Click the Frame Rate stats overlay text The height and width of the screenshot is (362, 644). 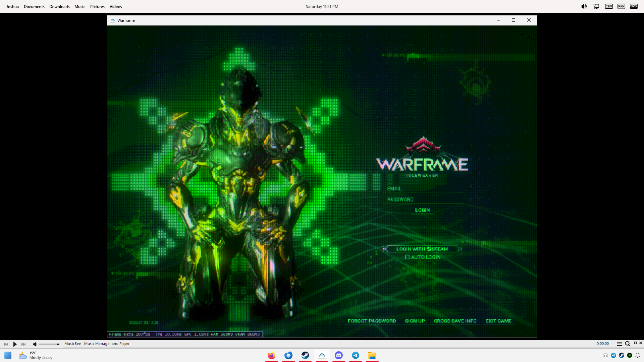(185, 335)
